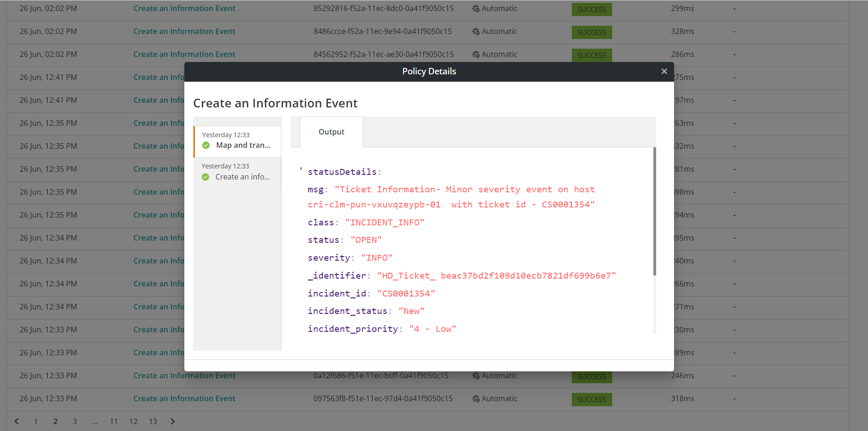Click incident_id value "CS0001354"
This screenshot has width=868, height=431.
click(x=406, y=294)
